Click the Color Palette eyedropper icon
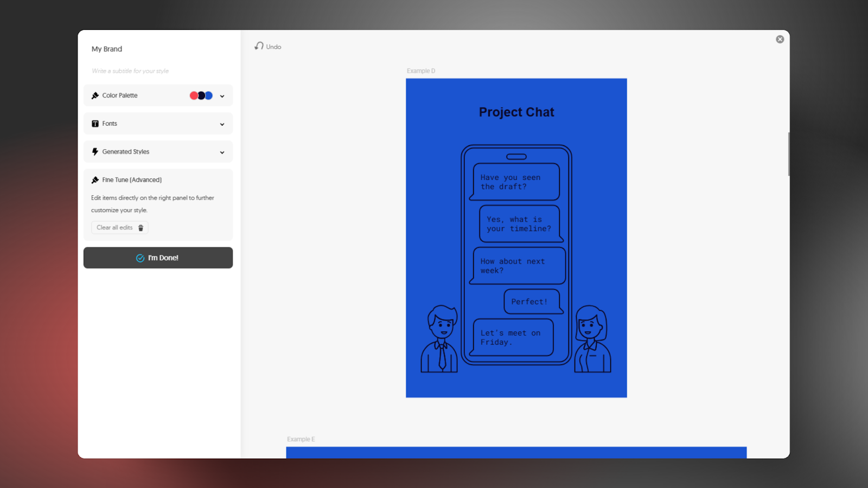 pyautogui.click(x=95, y=95)
